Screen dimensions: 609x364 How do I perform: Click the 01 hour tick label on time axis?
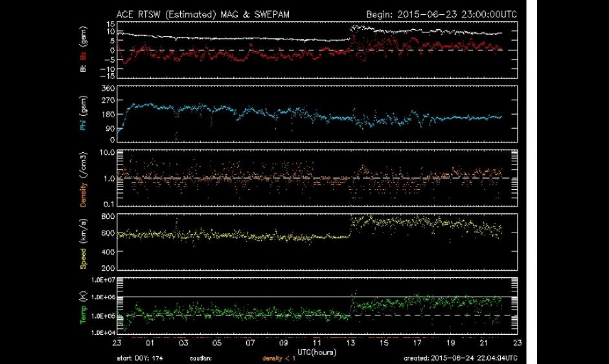[150, 343]
